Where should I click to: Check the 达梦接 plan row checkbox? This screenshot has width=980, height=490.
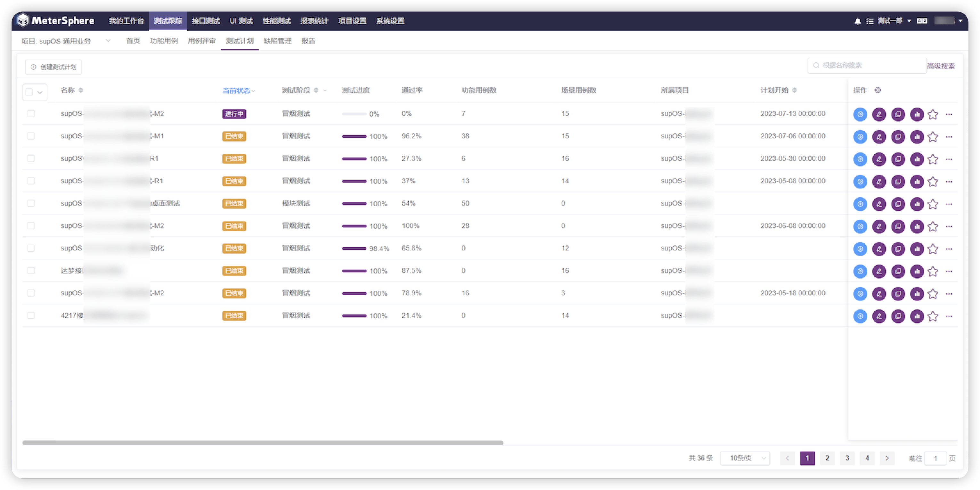pyautogui.click(x=31, y=271)
